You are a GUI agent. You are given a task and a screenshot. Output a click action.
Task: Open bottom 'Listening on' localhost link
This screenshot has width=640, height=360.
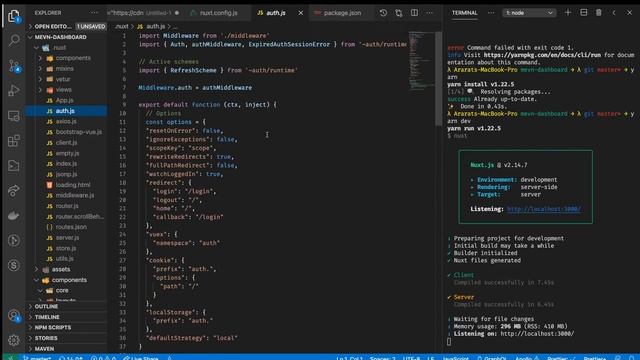(537, 333)
